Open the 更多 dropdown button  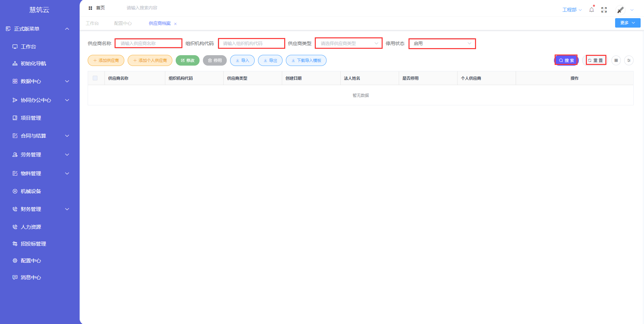click(x=628, y=23)
